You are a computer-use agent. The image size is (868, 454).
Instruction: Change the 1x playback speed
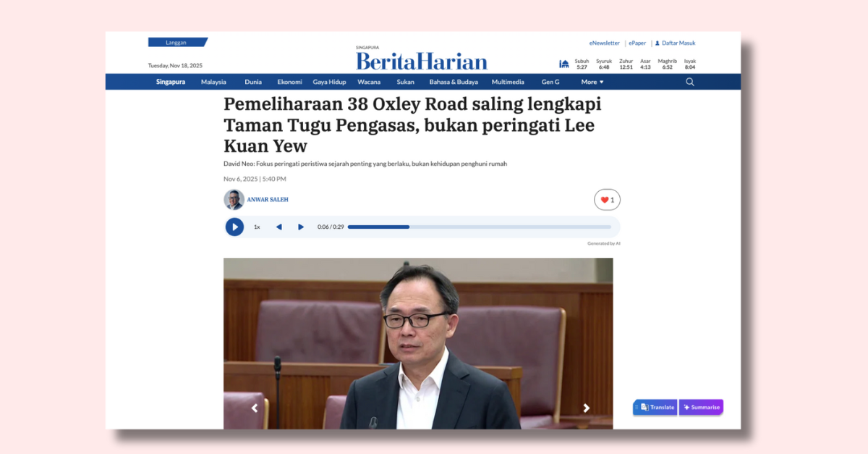point(257,227)
